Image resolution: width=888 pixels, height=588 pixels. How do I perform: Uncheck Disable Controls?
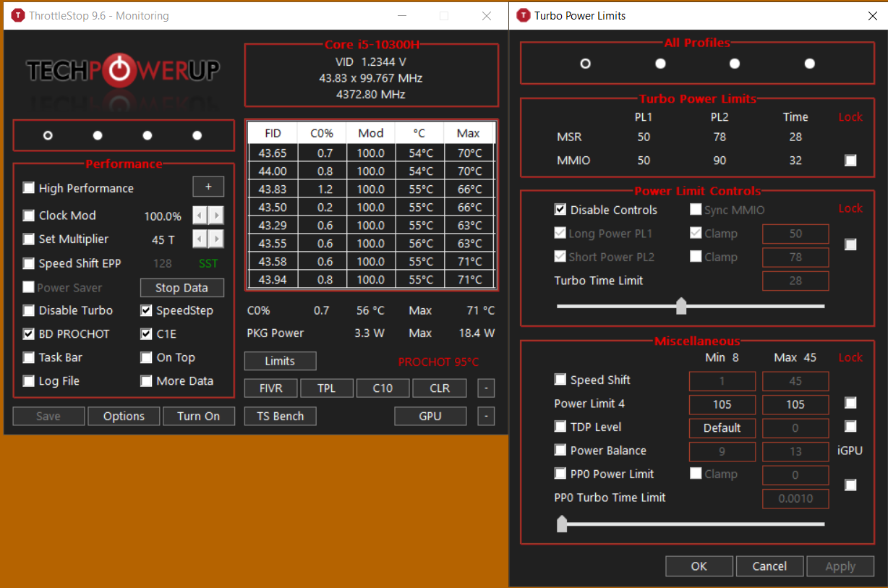[560, 210]
